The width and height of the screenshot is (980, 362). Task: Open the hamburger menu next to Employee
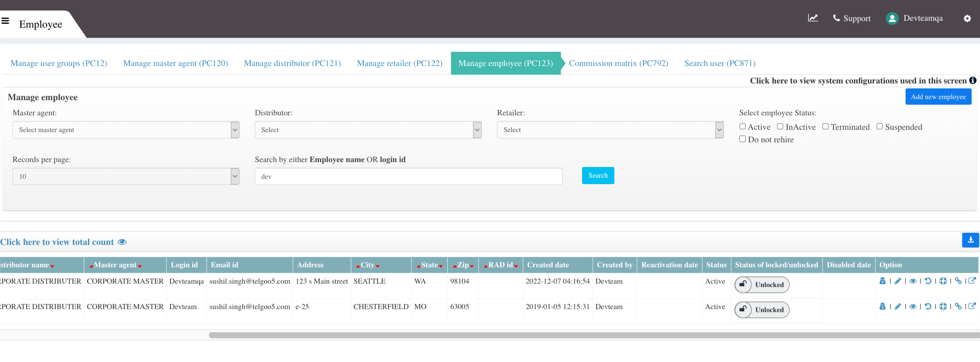[x=5, y=21]
